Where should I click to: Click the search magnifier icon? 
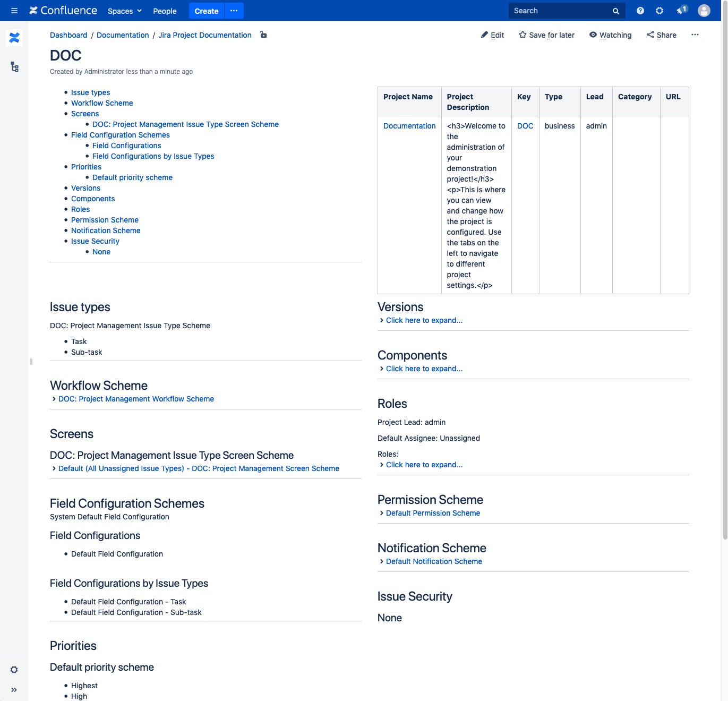(616, 11)
